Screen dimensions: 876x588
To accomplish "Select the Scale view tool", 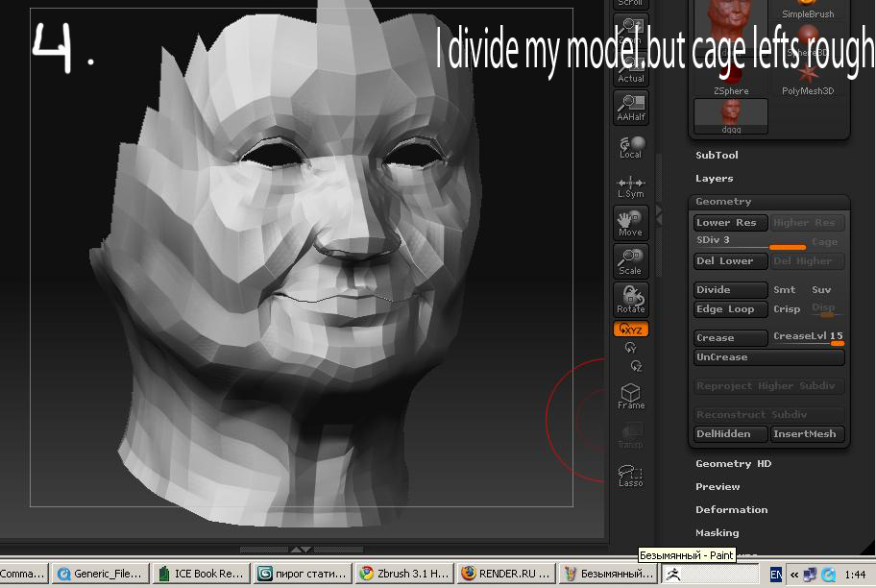I will click(x=631, y=261).
